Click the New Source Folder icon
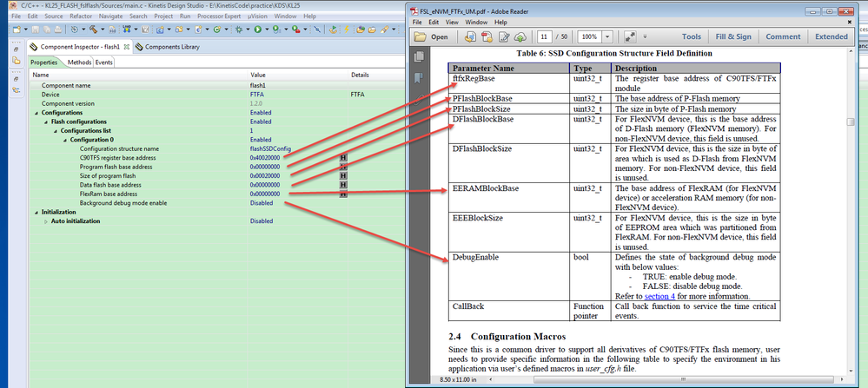868x388 pixels. click(x=179, y=30)
